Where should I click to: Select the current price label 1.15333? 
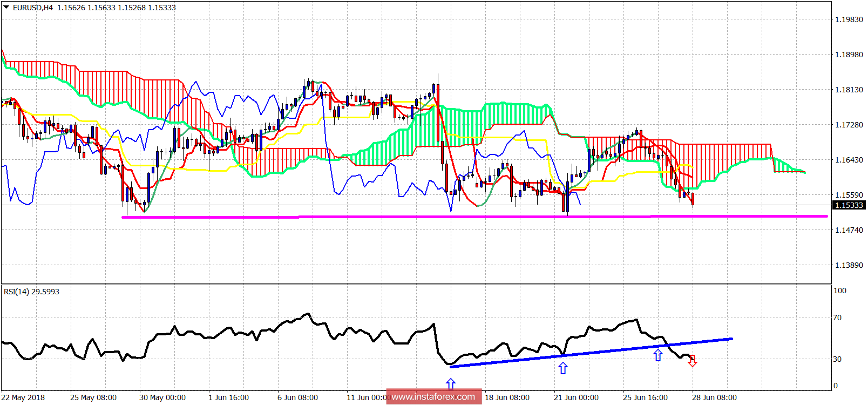point(849,205)
